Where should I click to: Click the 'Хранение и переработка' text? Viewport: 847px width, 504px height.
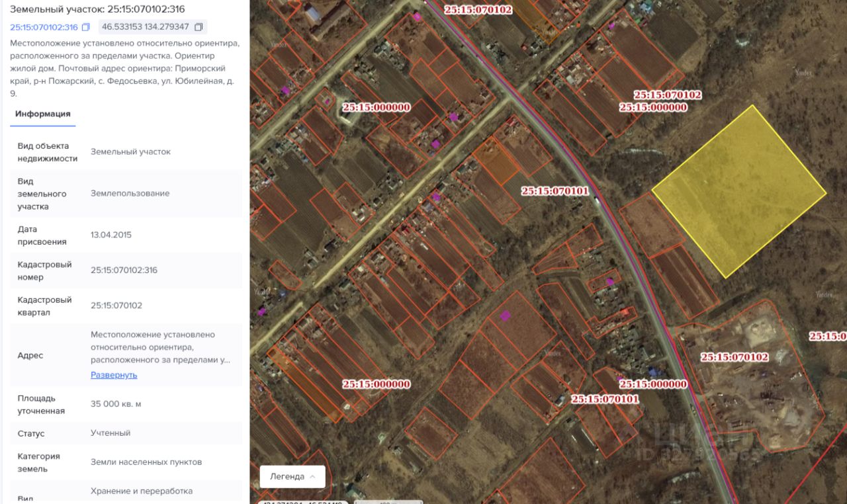[142, 491]
